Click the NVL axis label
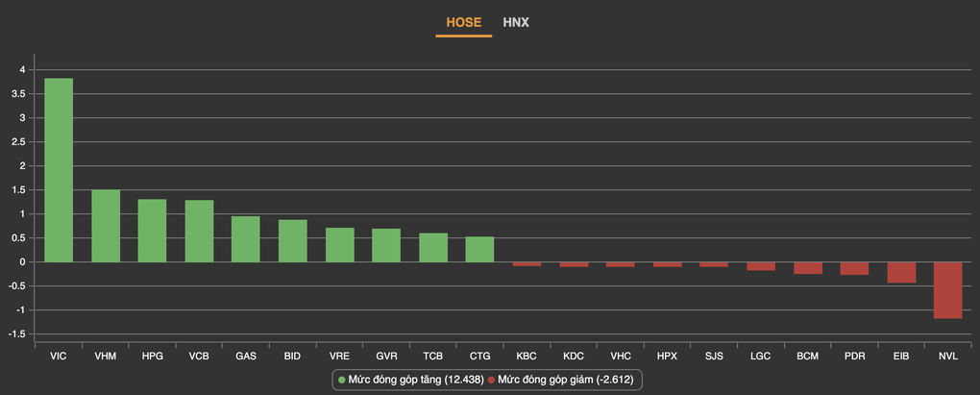980x395 pixels. click(948, 357)
